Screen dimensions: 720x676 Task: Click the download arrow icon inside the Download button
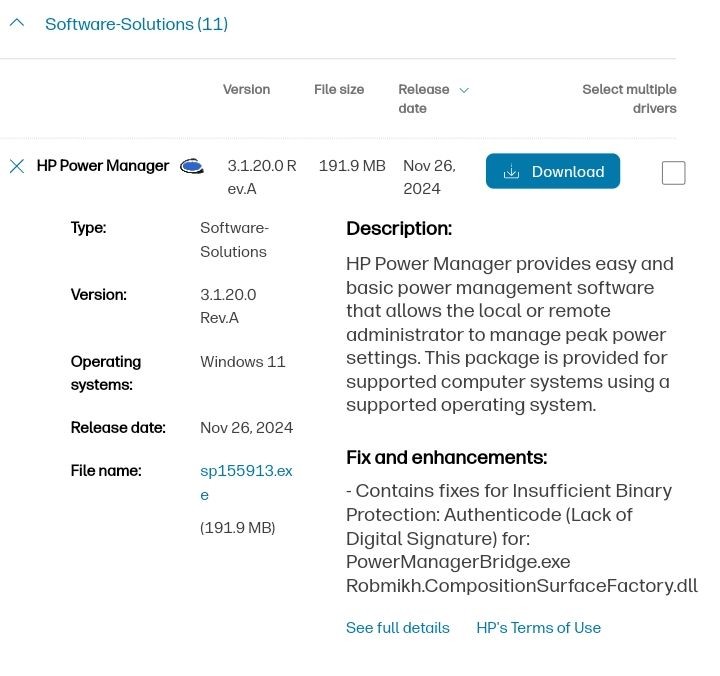[511, 171]
